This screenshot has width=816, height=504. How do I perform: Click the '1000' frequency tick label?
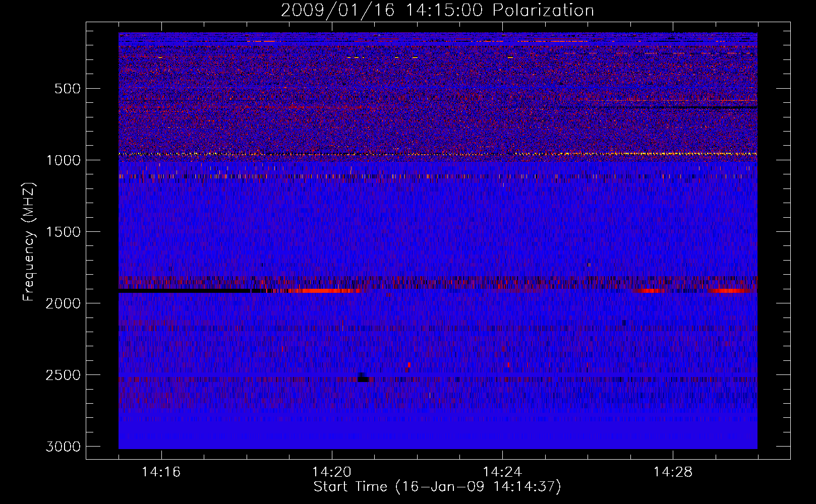pos(63,160)
